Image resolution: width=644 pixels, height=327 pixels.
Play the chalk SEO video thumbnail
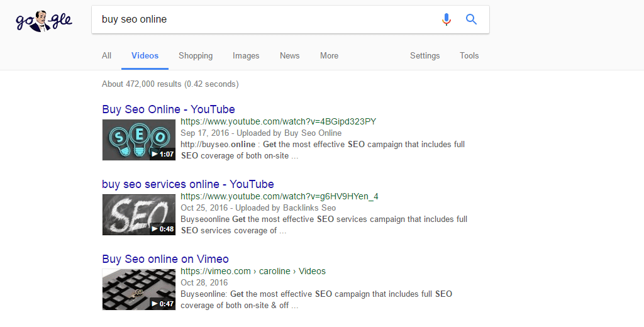[139, 214]
